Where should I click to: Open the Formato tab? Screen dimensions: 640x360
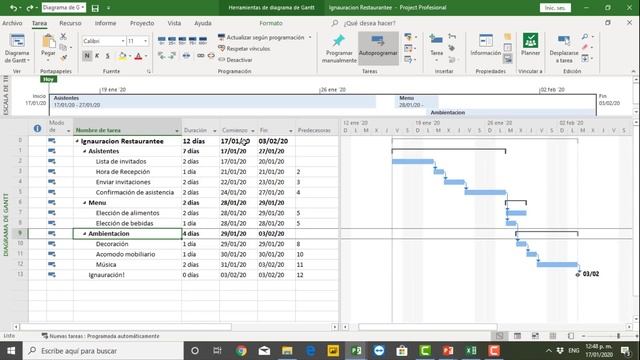(x=271, y=23)
